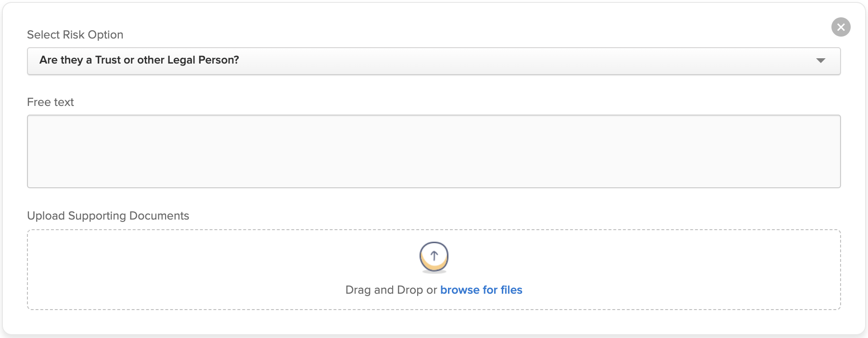
Task: Click the word 'files' in upload link
Action: pyautogui.click(x=511, y=290)
